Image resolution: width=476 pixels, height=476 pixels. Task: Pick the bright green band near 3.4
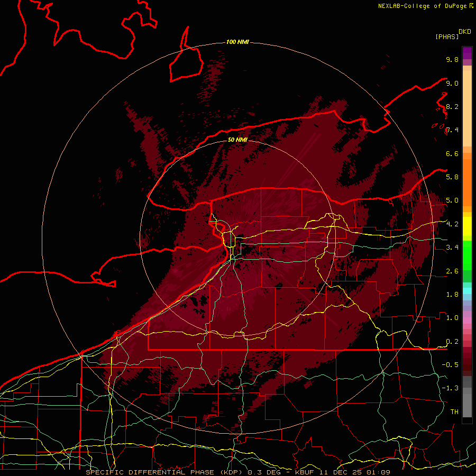click(467, 255)
